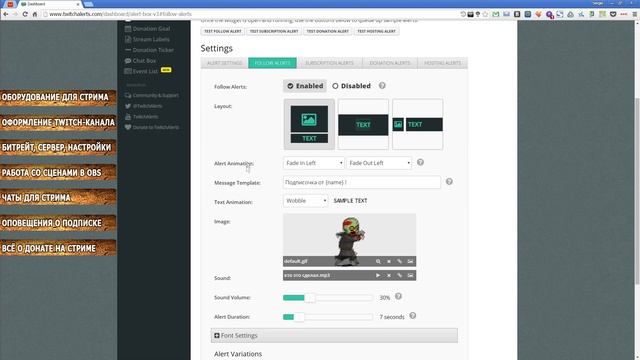
Task: Remove the alert sound with the X icon
Action: click(x=389, y=276)
